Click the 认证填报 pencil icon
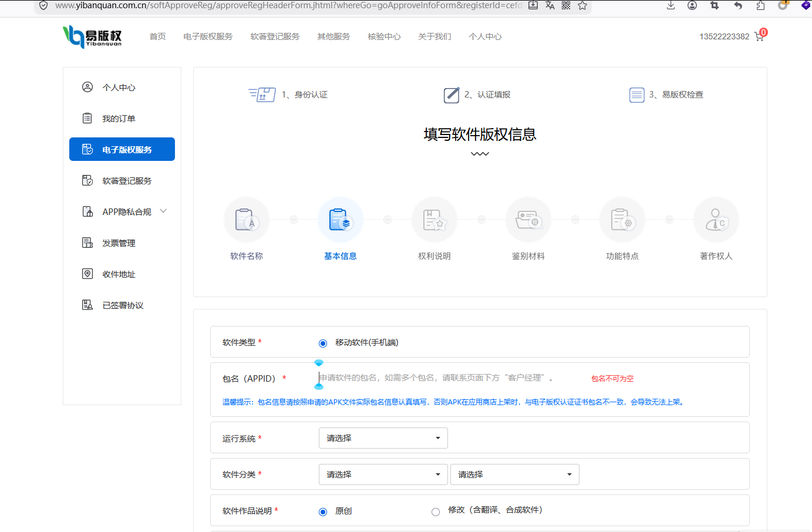The width and height of the screenshot is (812, 532). 452,95
